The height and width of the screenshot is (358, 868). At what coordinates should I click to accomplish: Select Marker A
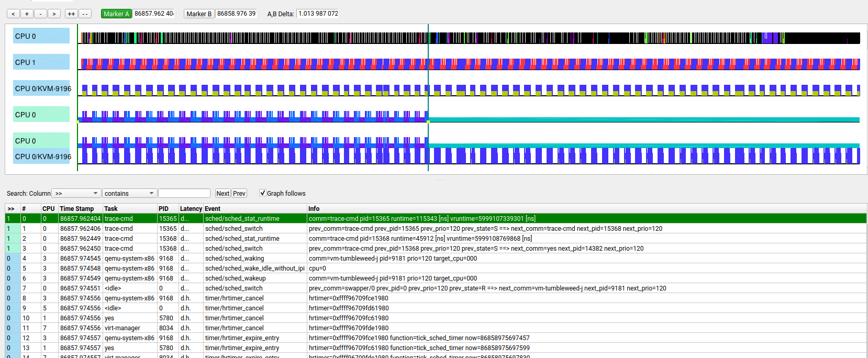pos(116,14)
